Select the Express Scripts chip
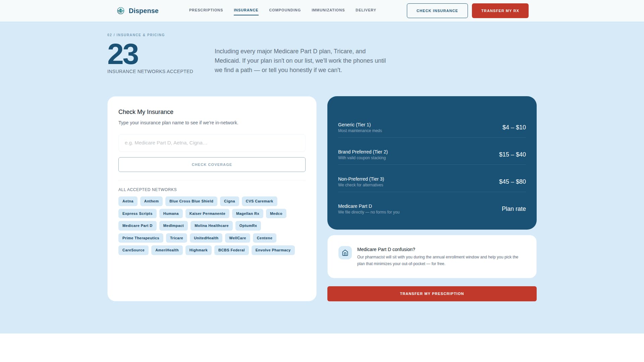The height and width of the screenshot is (362, 644). coord(137,214)
